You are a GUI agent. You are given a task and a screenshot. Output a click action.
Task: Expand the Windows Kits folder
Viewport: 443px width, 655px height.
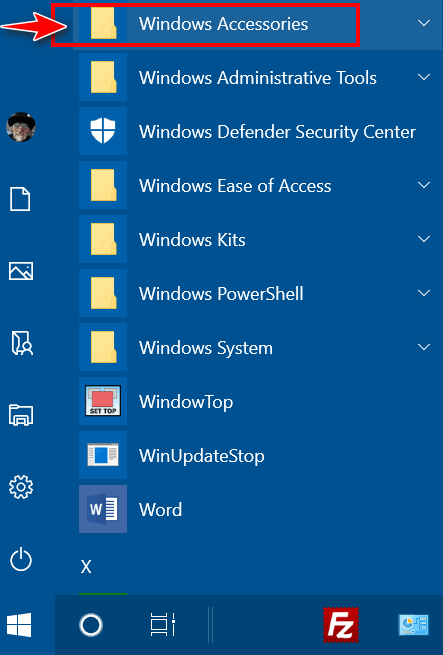[255, 239]
